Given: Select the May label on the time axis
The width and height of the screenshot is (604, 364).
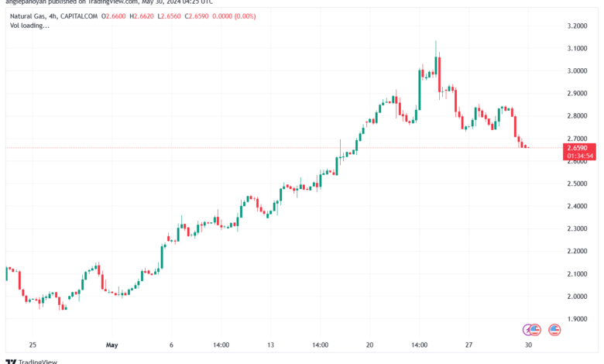Looking at the screenshot, I should [x=112, y=345].
